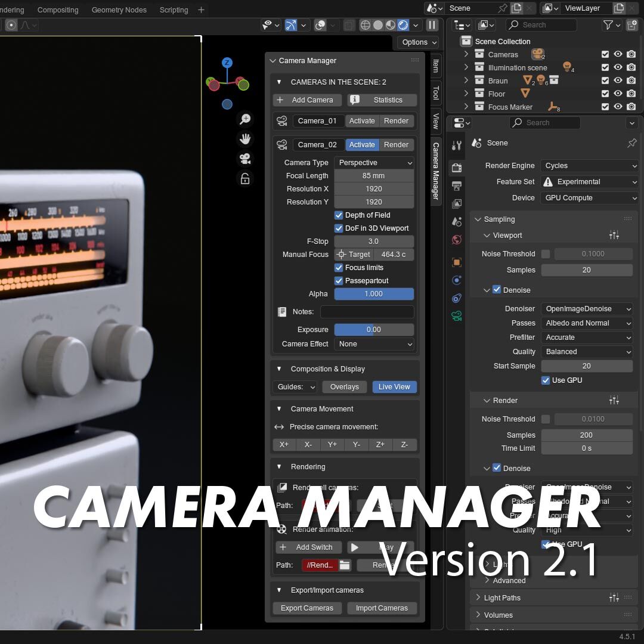Viewport: 644px width, 644px height.
Task: Click the Add Camera button
Action: 307,100
